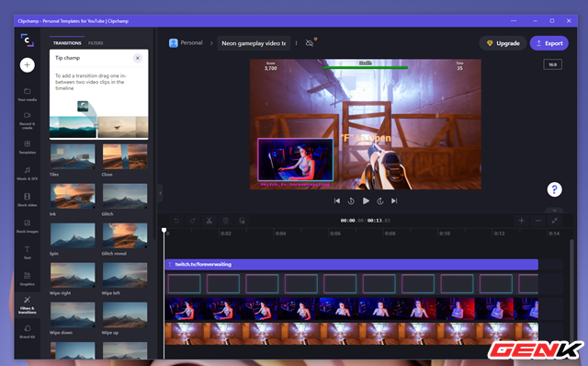Change the 16:9 aspect ratio
588x366 pixels.
[x=552, y=64]
